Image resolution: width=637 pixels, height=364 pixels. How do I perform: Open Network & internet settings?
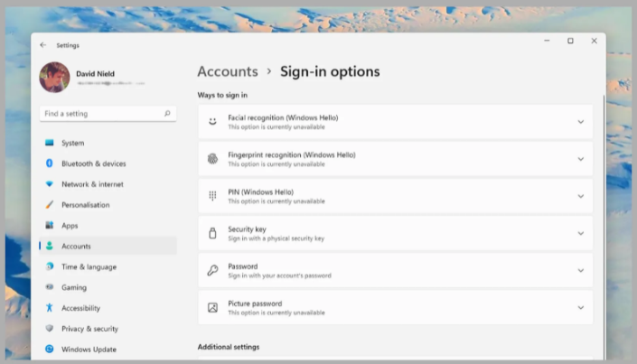coord(108,184)
